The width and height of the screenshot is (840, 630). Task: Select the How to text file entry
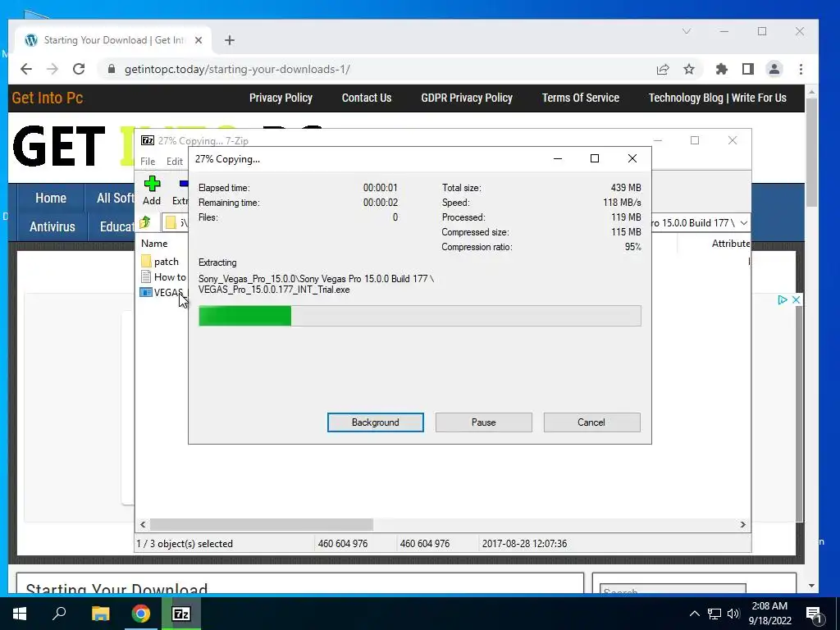163,277
